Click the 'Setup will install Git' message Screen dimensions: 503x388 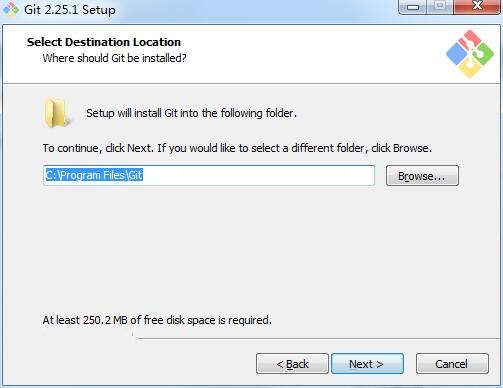click(x=191, y=113)
